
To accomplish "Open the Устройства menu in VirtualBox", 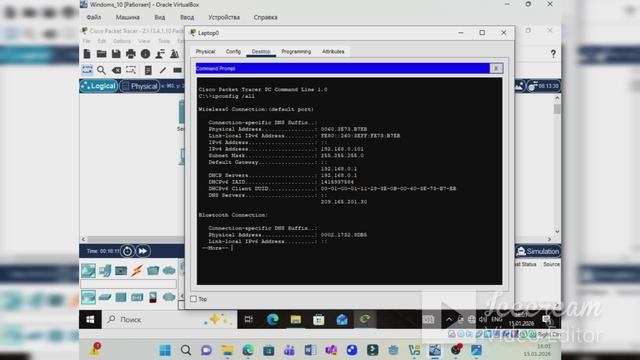I will [x=224, y=18].
